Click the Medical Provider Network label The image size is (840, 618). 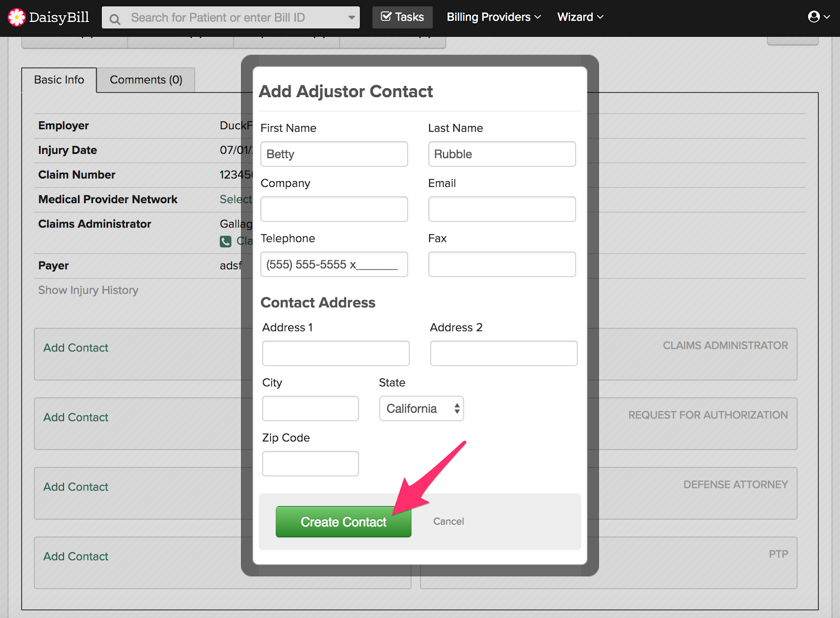(x=108, y=200)
